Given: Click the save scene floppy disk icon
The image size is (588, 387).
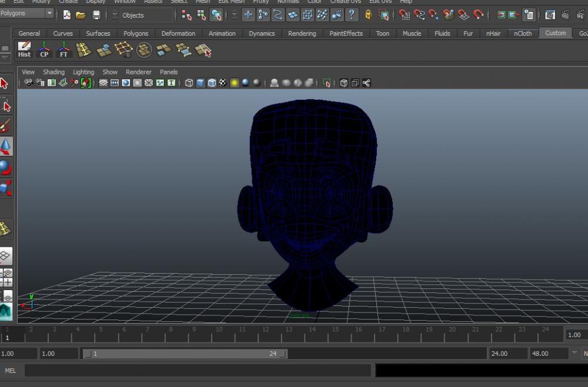Looking at the screenshot, I should click(x=96, y=15).
